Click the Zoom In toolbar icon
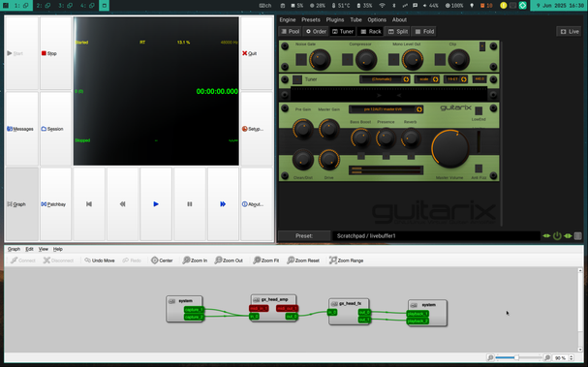The image size is (588, 367). (195, 260)
